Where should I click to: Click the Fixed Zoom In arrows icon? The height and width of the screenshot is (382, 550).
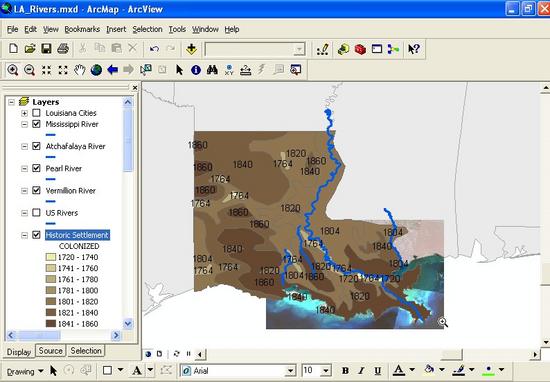pos(46,70)
